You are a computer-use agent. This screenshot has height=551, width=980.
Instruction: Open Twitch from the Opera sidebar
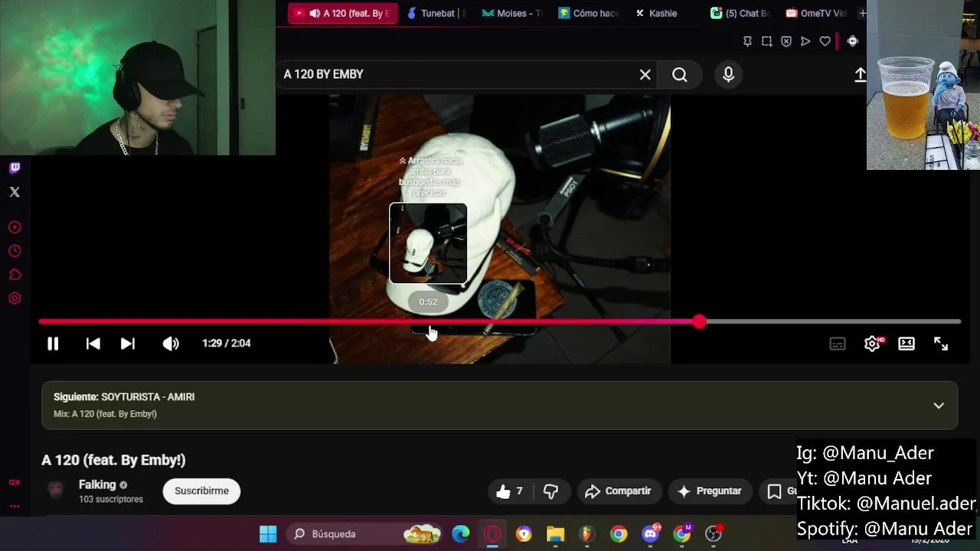(x=15, y=168)
